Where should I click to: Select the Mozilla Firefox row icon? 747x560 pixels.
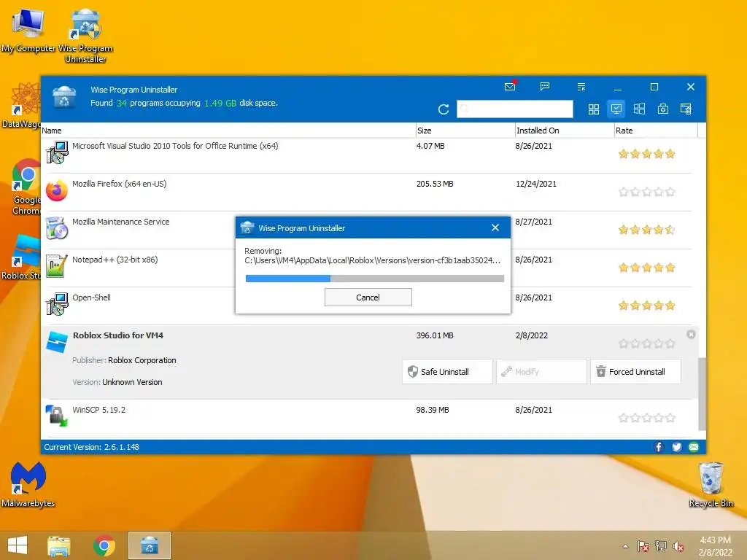click(x=57, y=190)
